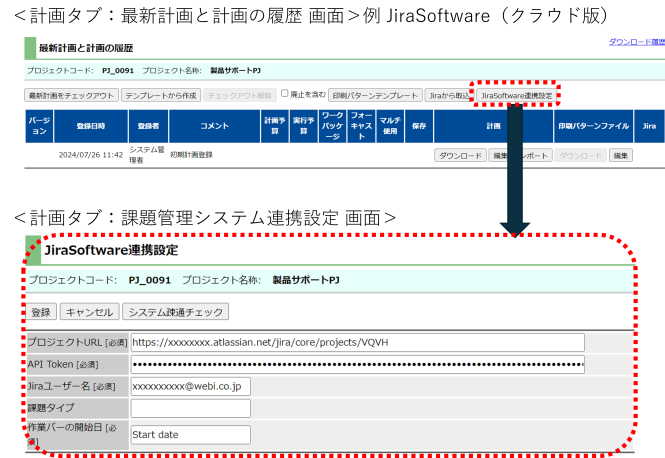Click the 課題タイプ label
Viewport: 665px width, 458px height.
51,408
